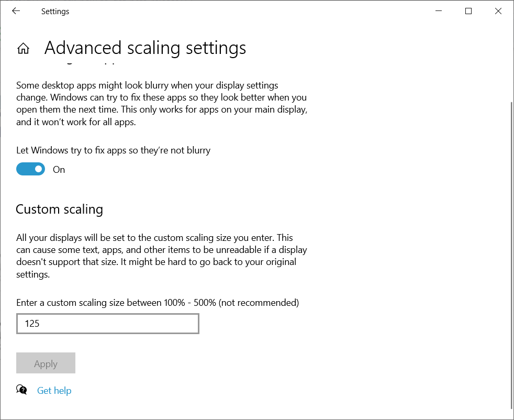
Task: Minimize the Settings window
Action: tap(438, 11)
